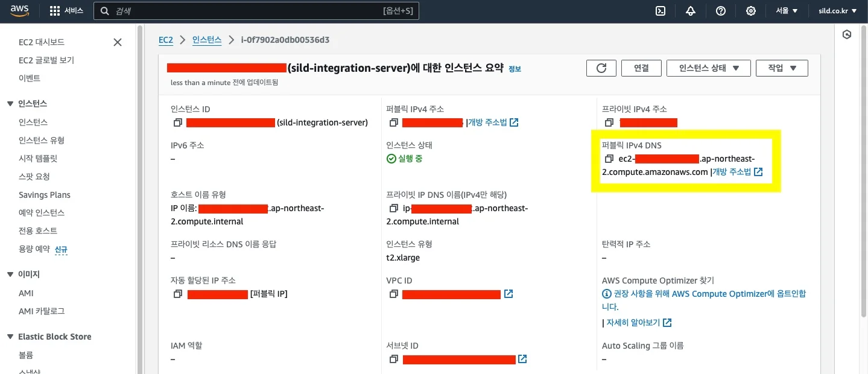This screenshot has height=374, width=868.
Task: Collapse the Elastic Block Store section
Action: (10, 337)
